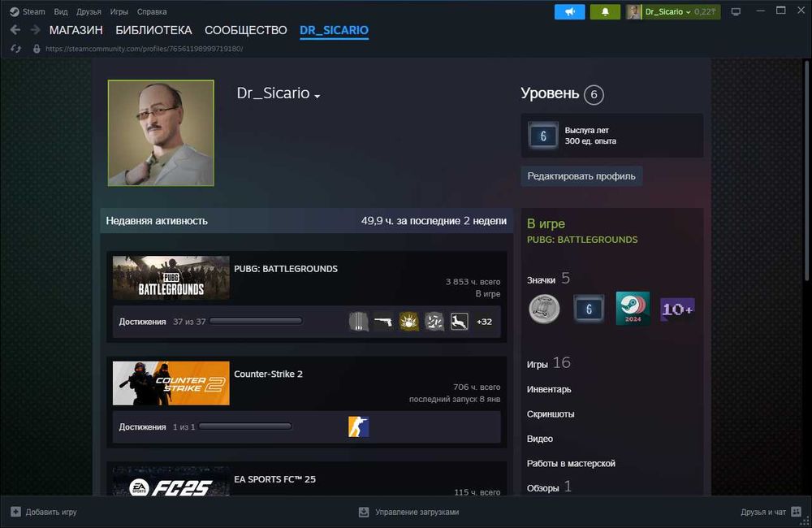This screenshot has width=812, height=528.
Task: Click Добавить игру button
Action: 44,512
